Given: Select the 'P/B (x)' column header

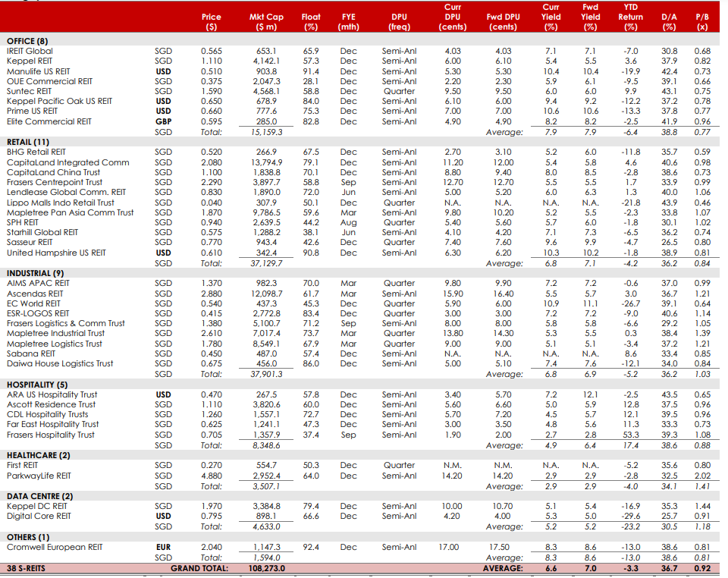Looking at the screenshot, I should [x=702, y=22].
